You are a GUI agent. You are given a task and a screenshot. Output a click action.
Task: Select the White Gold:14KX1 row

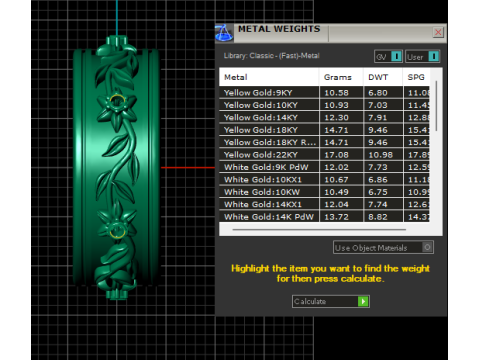324,204
